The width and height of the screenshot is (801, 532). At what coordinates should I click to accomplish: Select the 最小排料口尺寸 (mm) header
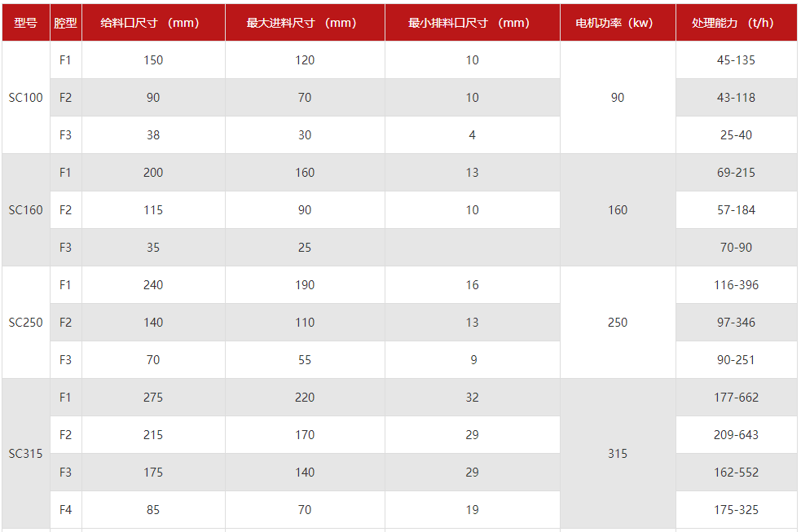(x=473, y=23)
